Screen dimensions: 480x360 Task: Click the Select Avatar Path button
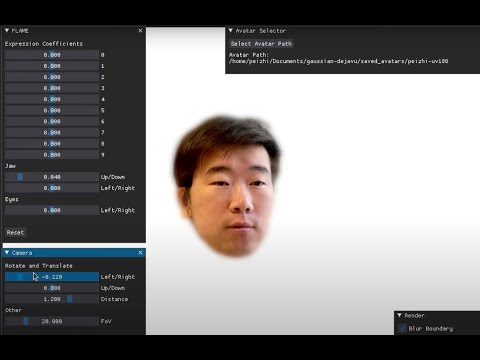(261, 44)
